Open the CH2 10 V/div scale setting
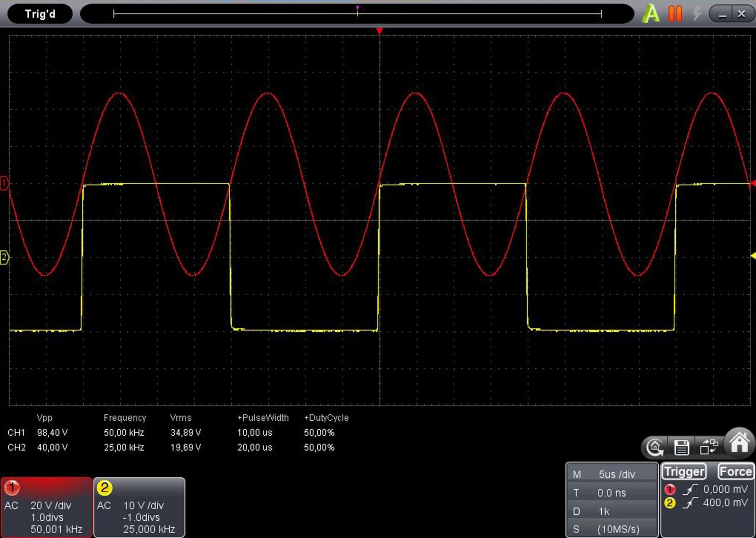The image size is (756, 538). pyautogui.click(x=143, y=506)
